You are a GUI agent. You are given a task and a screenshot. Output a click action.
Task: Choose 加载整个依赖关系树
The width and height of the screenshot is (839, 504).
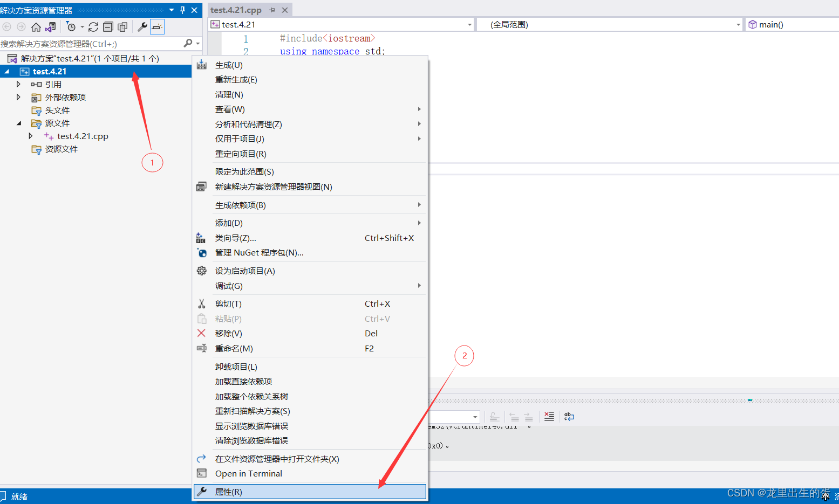(x=310, y=396)
